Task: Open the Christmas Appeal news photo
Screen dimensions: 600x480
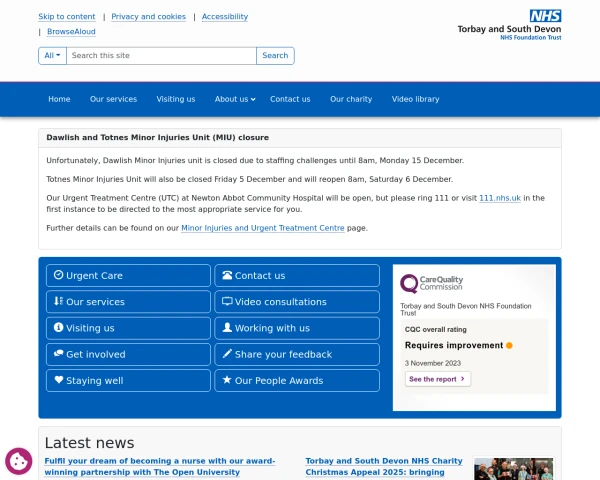Action: pyautogui.click(x=513, y=469)
